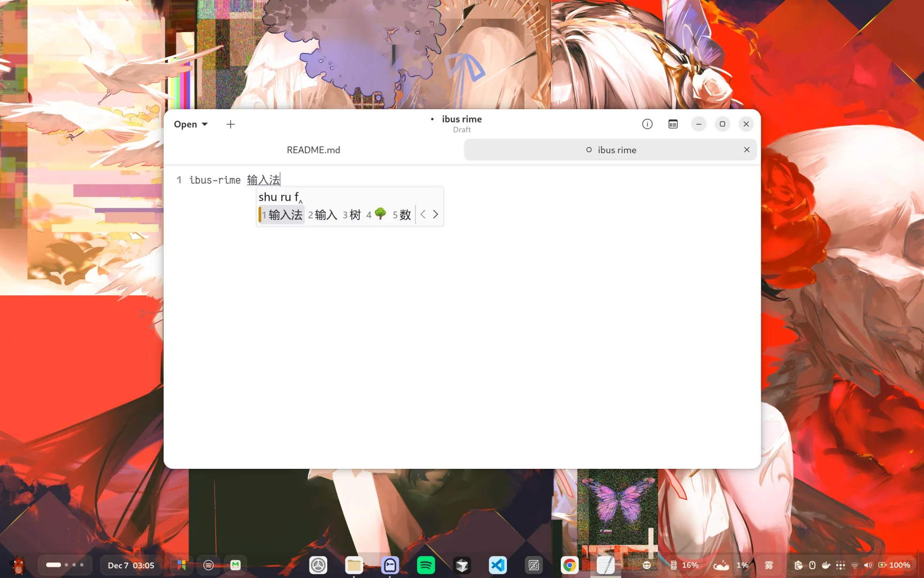Create a new document with plus icon

[230, 124]
